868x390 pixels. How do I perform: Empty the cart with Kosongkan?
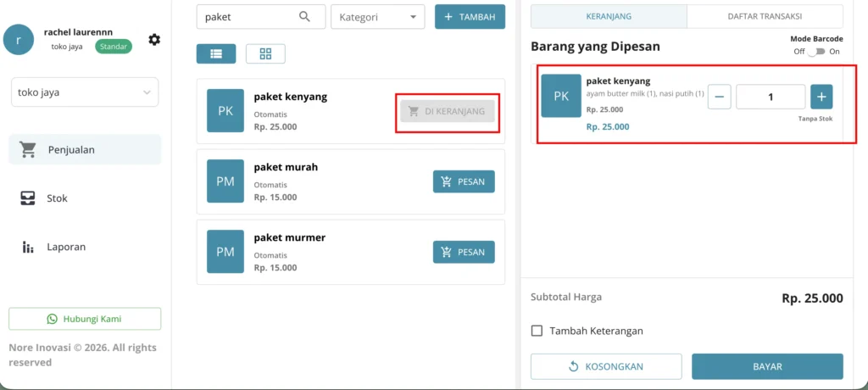pyautogui.click(x=606, y=367)
